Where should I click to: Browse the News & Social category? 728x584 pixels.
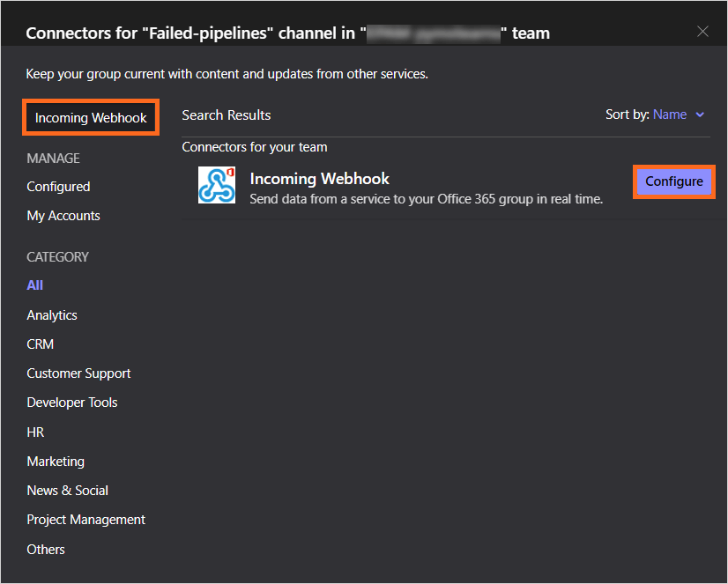pyautogui.click(x=68, y=491)
